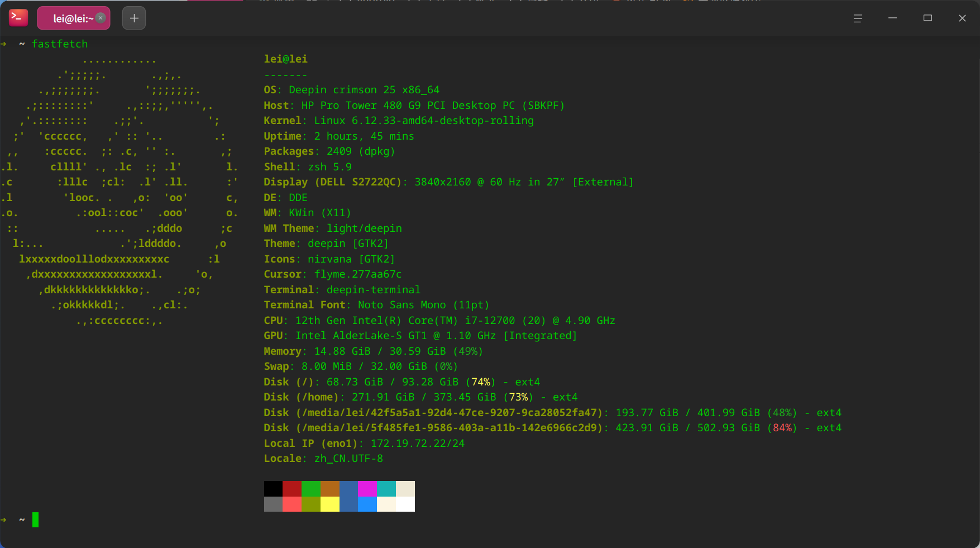Close the terminal window
Screen dimensions: 980x548
click(x=962, y=18)
